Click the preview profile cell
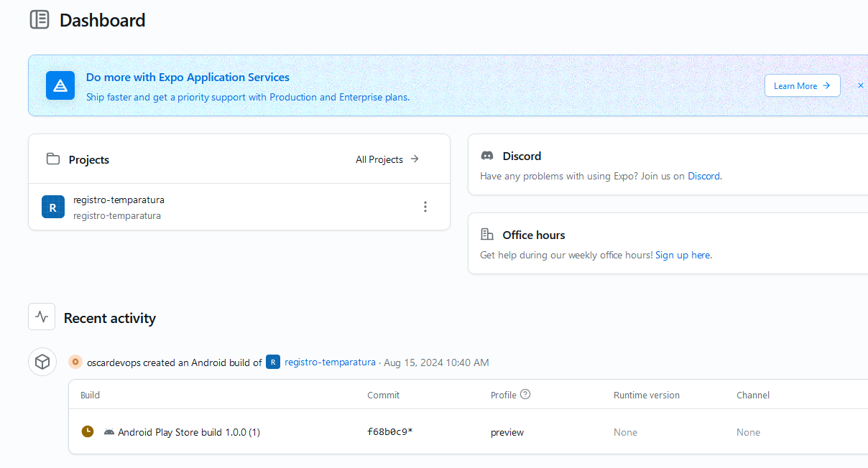The image size is (868, 468). pos(507,432)
